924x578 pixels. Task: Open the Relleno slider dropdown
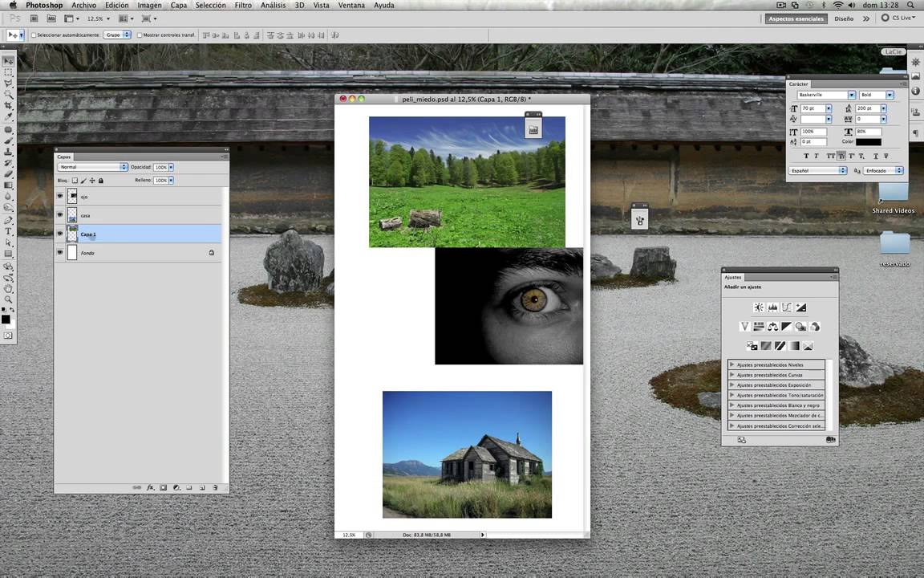[171, 180]
